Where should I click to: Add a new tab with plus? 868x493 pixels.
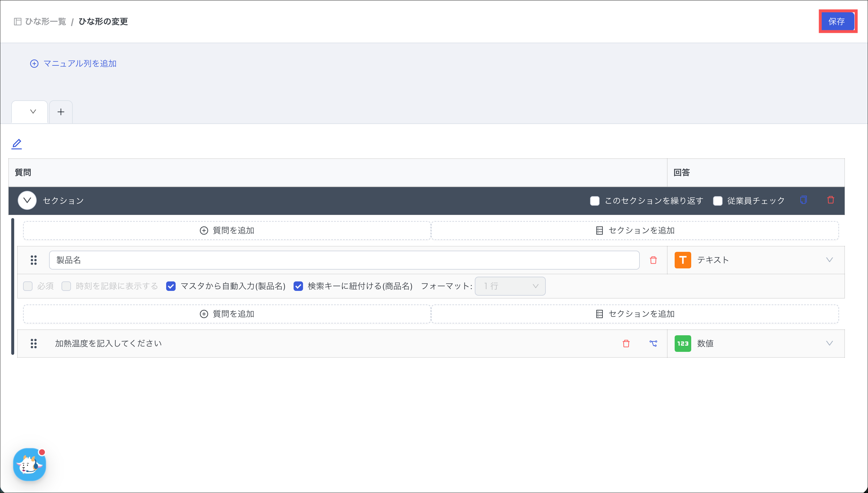[x=61, y=112]
